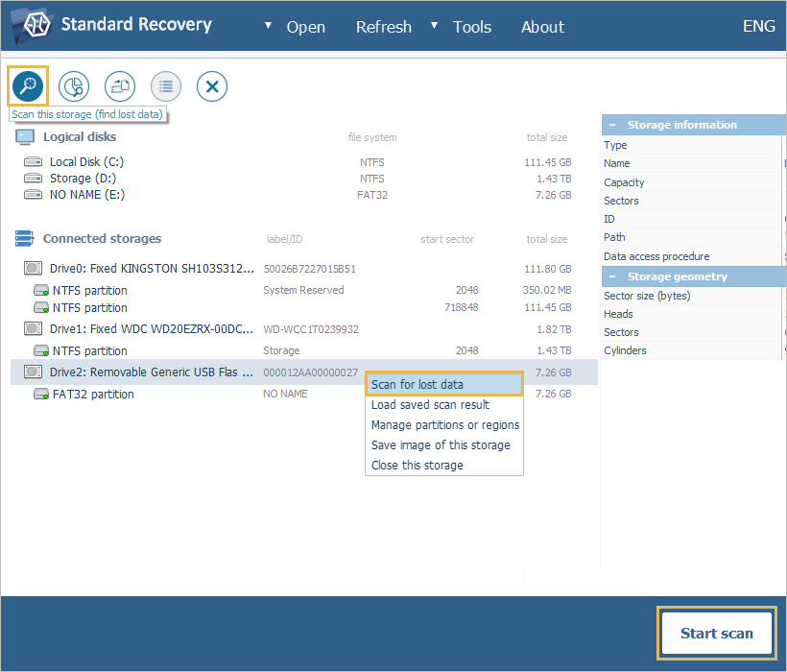Click the circled X close storage icon
Image resolution: width=787 pixels, height=672 pixels.
pyautogui.click(x=211, y=85)
